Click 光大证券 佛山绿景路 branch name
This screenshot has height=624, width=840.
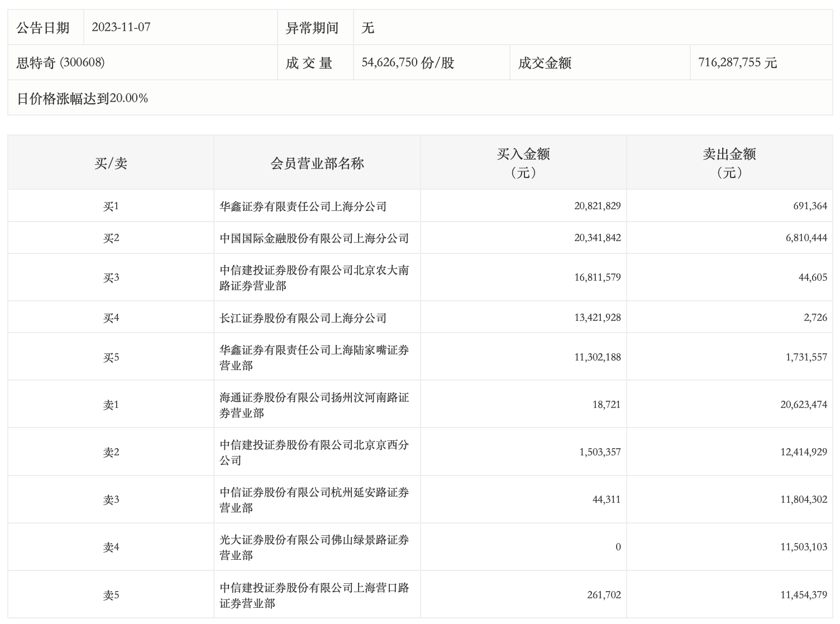[x=314, y=547]
